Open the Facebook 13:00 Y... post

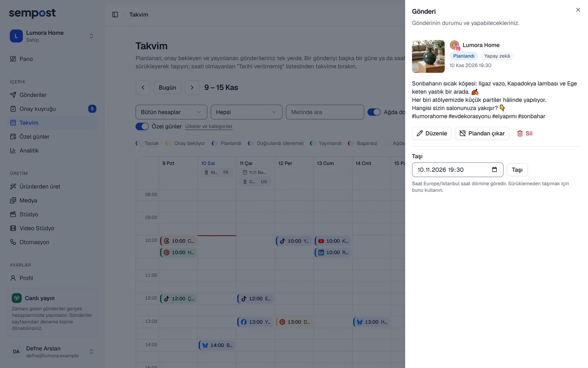click(x=255, y=322)
